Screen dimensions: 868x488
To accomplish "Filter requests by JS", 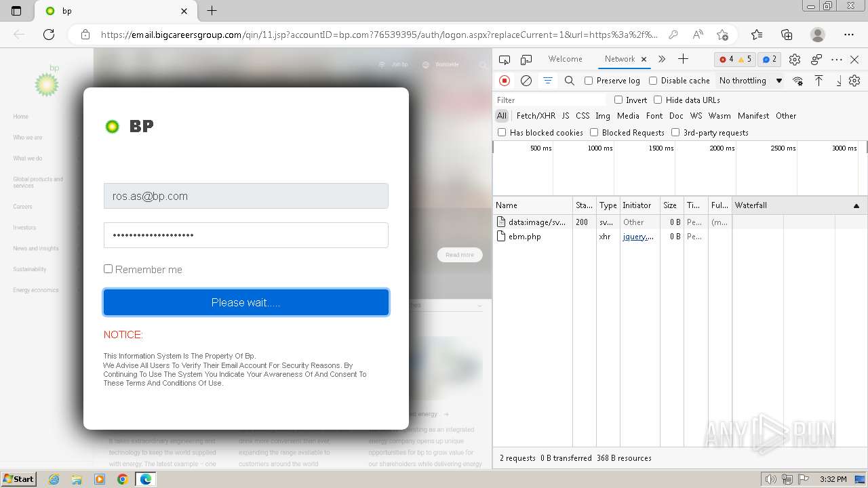I will [566, 116].
